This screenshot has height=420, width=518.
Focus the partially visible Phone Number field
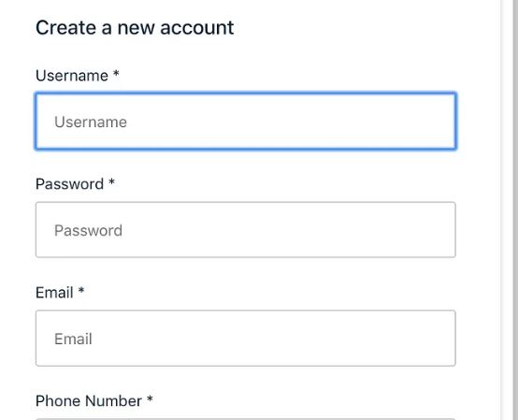tap(246, 419)
